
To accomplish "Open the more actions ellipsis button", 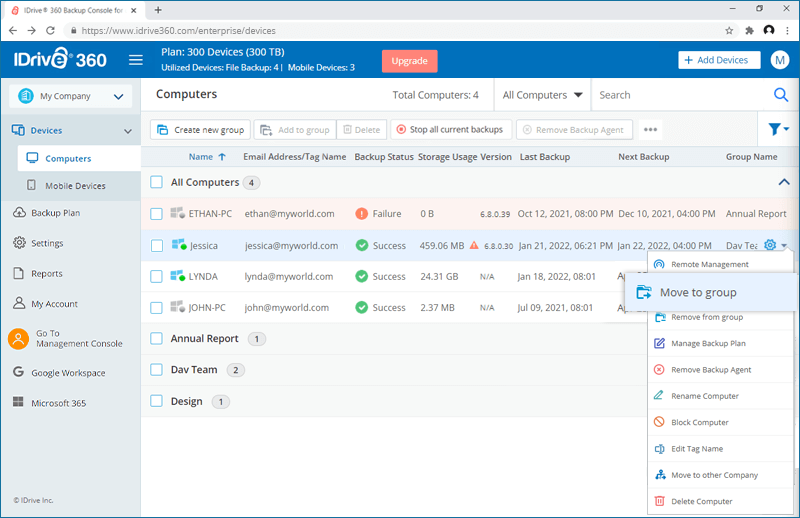I will [x=650, y=130].
